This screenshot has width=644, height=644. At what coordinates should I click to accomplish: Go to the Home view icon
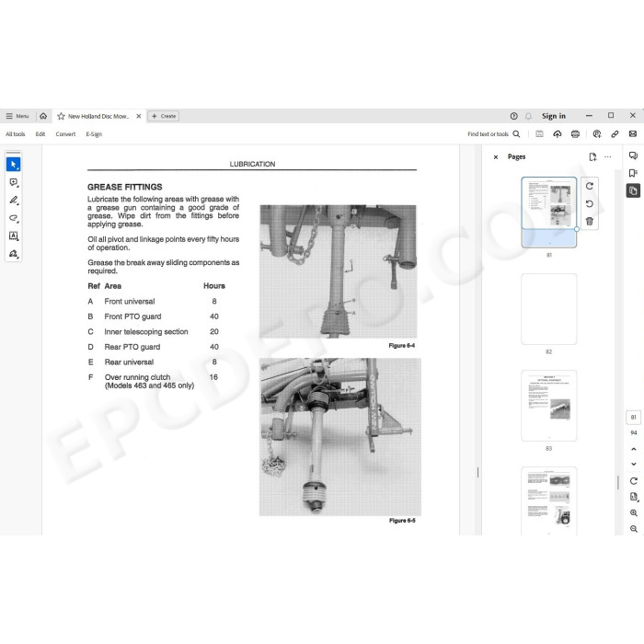[43, 116]
